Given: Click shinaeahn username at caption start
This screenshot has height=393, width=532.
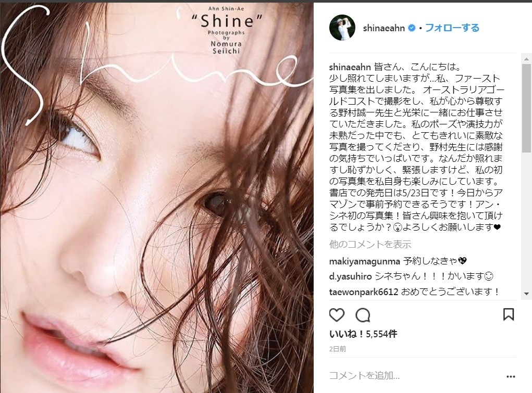Looking at the screenshot, I should [350, 67].
